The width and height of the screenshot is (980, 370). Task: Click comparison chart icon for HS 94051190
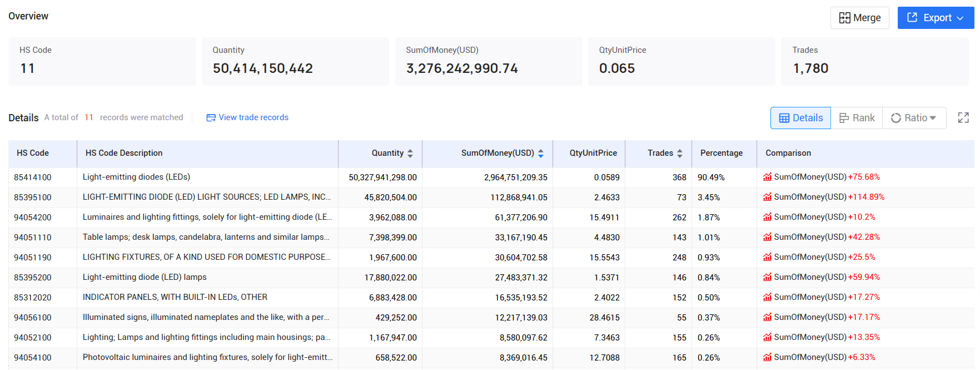(767, 257)
